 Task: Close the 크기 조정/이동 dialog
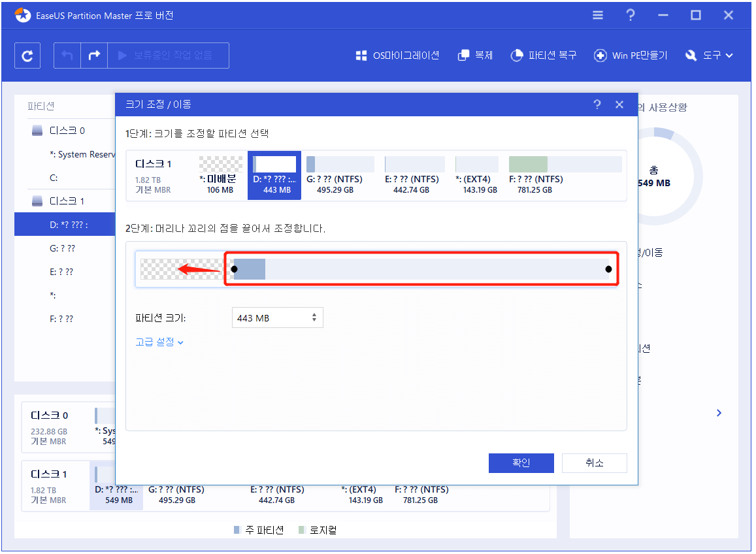click(x=619, y=105)
